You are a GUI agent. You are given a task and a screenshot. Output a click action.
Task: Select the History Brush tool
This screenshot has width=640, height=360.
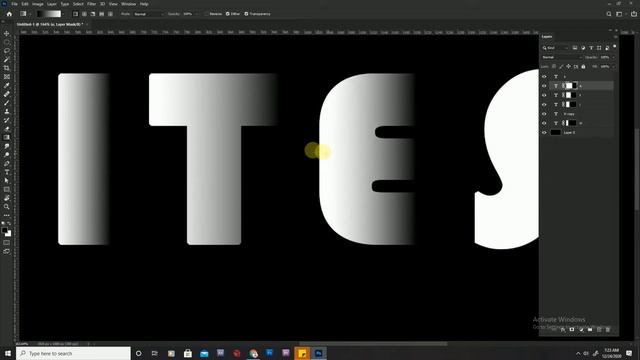(7, 120)
